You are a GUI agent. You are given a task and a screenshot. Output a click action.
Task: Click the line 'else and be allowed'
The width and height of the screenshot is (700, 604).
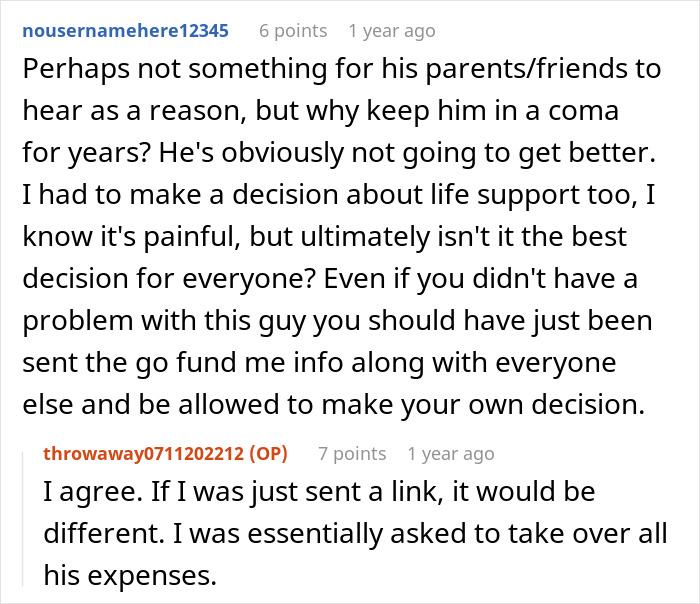point(334,405)
